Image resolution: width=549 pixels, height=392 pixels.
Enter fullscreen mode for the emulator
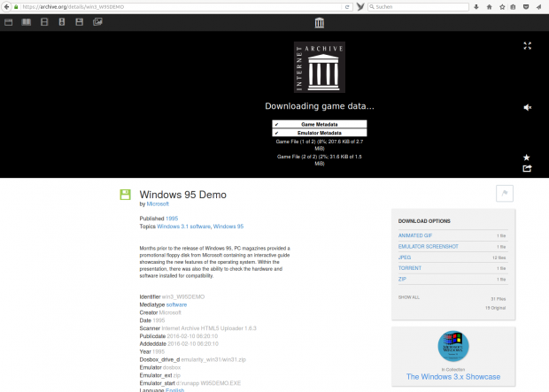(x=527, y=45)
